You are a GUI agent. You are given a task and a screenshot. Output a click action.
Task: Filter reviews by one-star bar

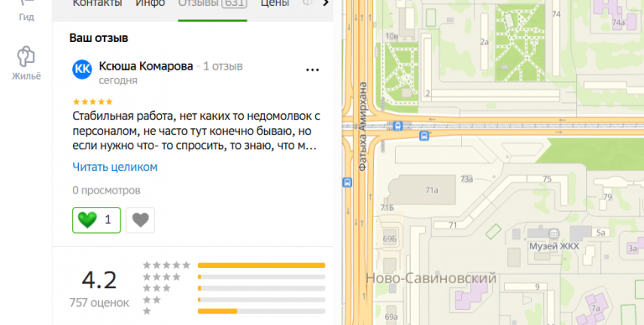tap(262, 312)
